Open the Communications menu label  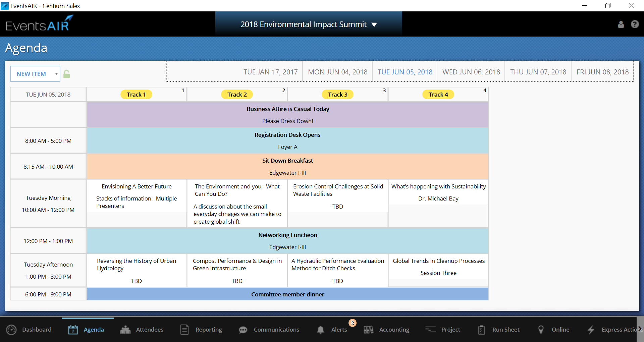tap(276, 330)
